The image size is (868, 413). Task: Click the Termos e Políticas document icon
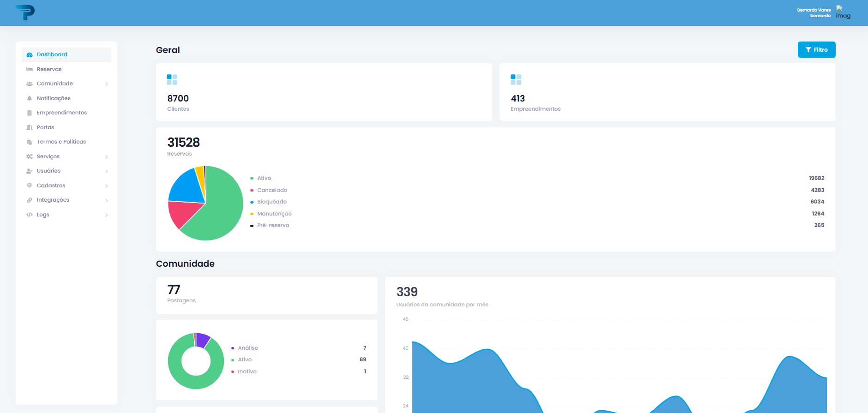pyautogui.click(x=30, y=142)
